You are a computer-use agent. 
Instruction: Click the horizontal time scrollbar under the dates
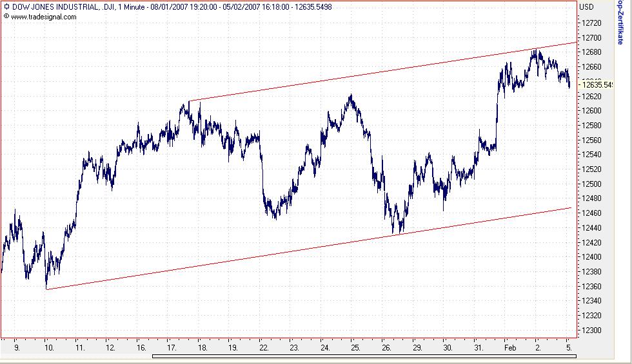click(364, 356)
